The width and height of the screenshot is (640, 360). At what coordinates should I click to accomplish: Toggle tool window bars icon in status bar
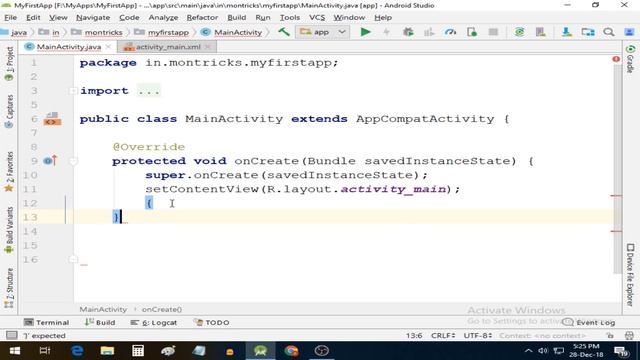coord(11,336)
